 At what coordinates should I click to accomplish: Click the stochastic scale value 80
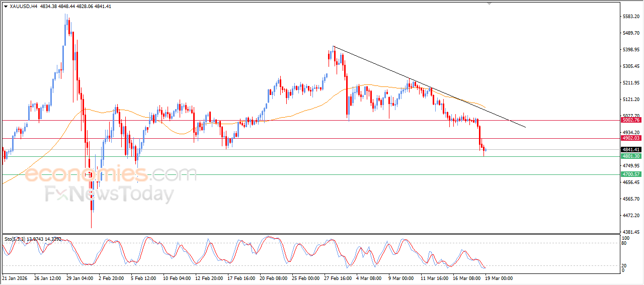pos(624,243)
